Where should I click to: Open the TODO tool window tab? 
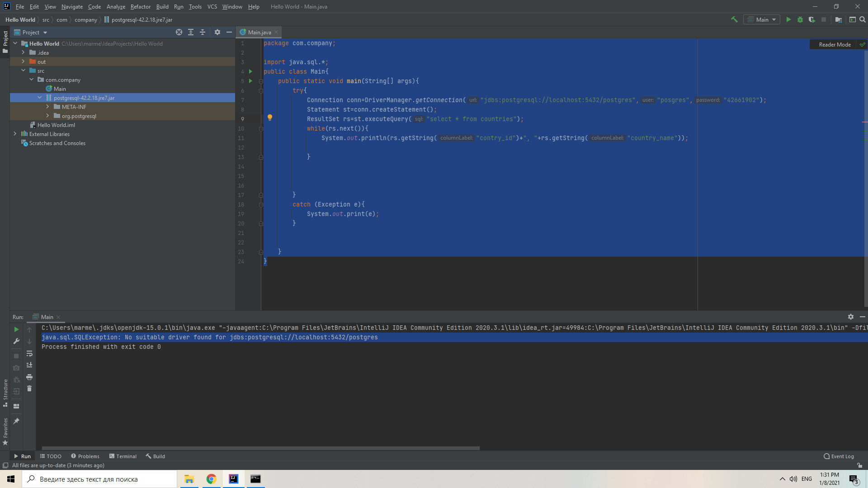[x=51, y=456]
